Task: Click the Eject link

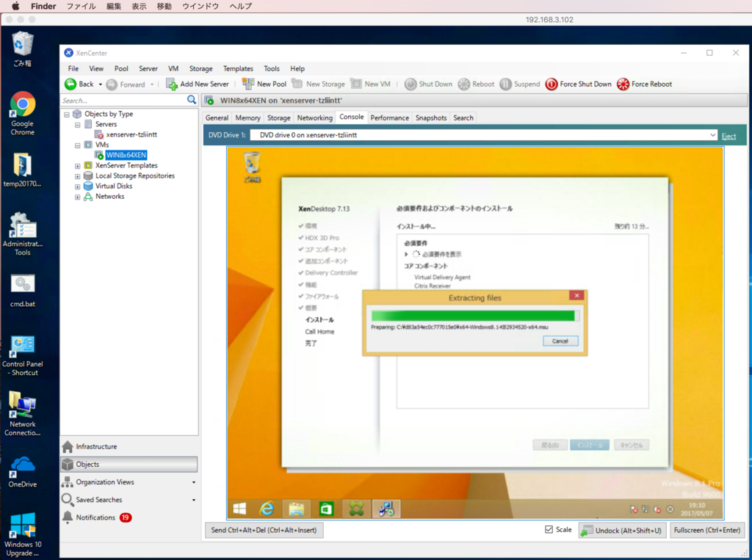Action: point(728,137)
